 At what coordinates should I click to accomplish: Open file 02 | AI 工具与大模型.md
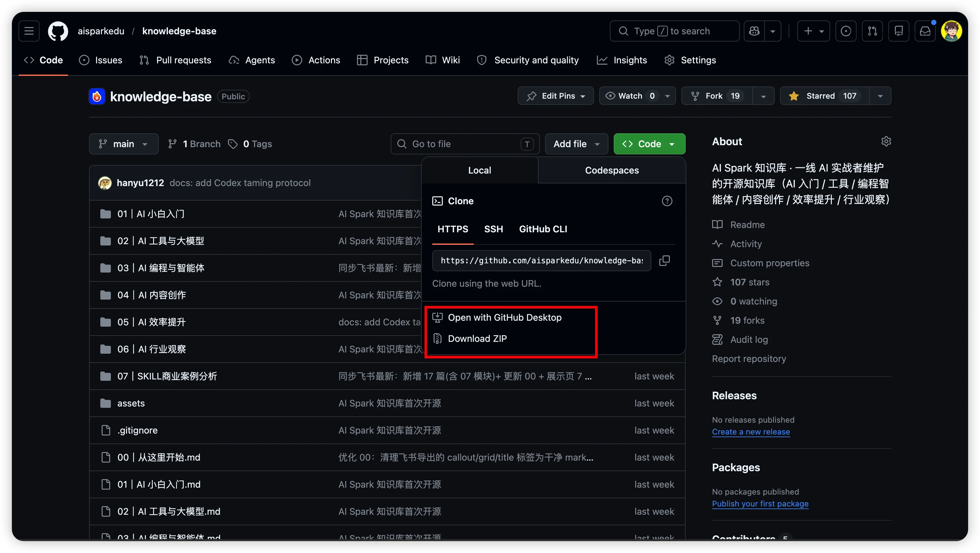click(x=169, y=511)
